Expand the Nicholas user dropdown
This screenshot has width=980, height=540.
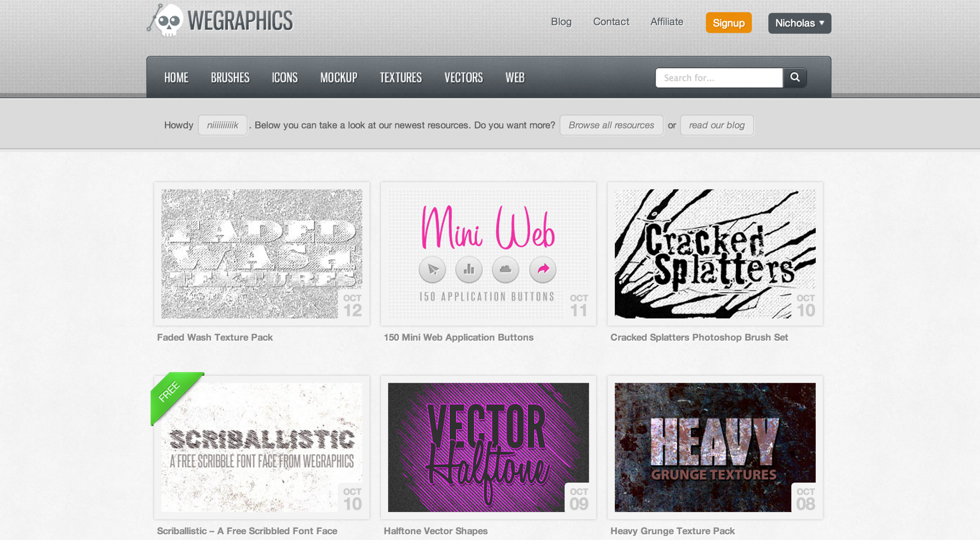799,23
